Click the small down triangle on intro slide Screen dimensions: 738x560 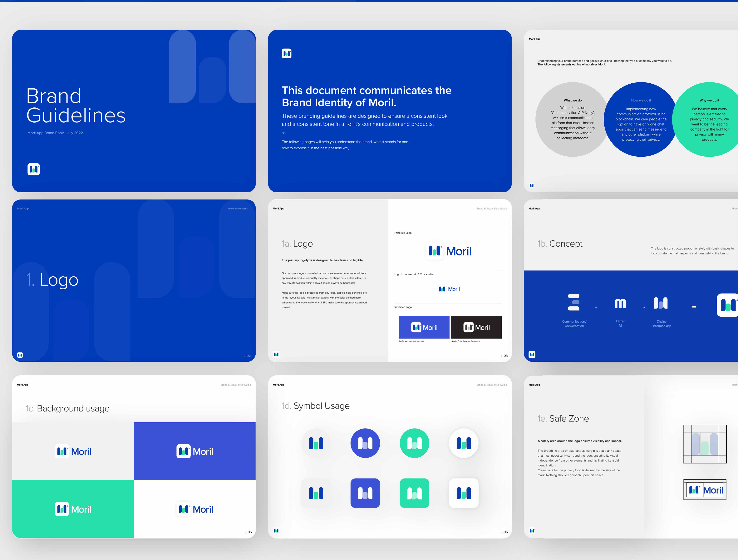point(283,133)
